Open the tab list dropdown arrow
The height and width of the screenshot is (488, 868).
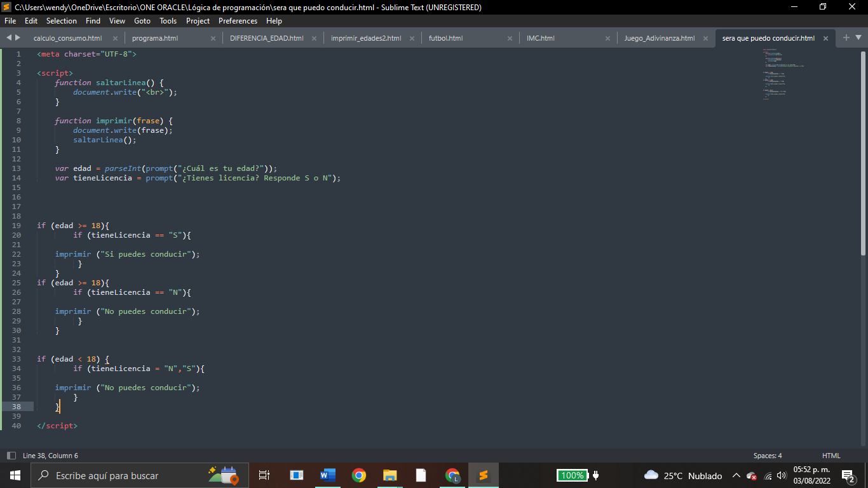(x=858, y=37)
